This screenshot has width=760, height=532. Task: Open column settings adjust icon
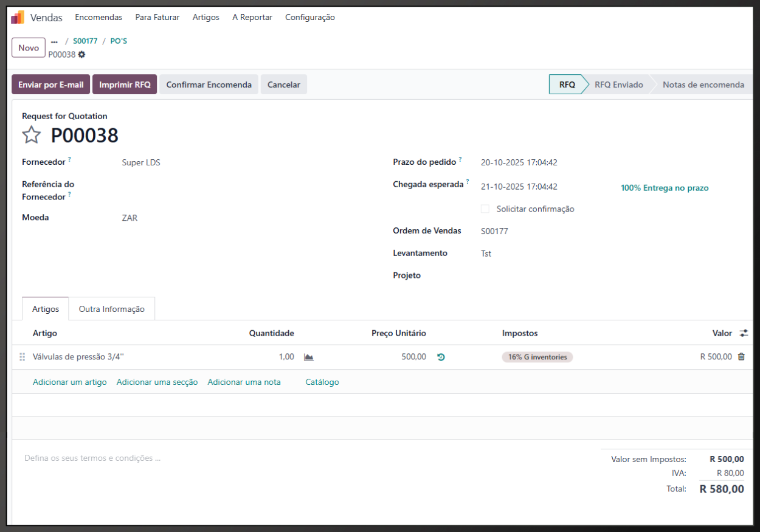(744, 333)
